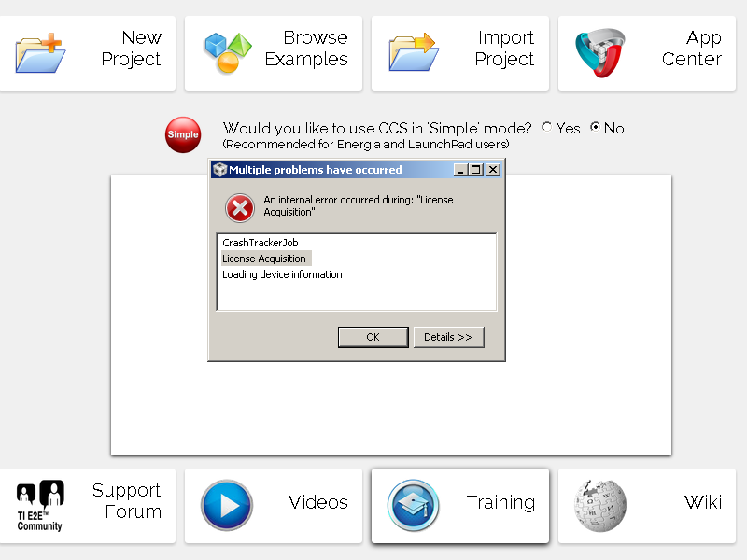Click the blue Videos play icon
This screenshot has width=747, height=560.
tap(227, 505)
